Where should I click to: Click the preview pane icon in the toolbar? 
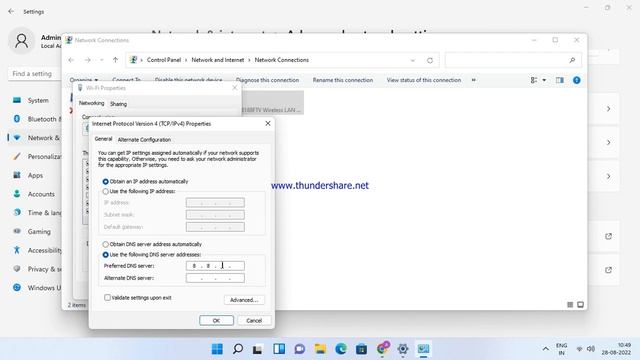click(560, 80)
